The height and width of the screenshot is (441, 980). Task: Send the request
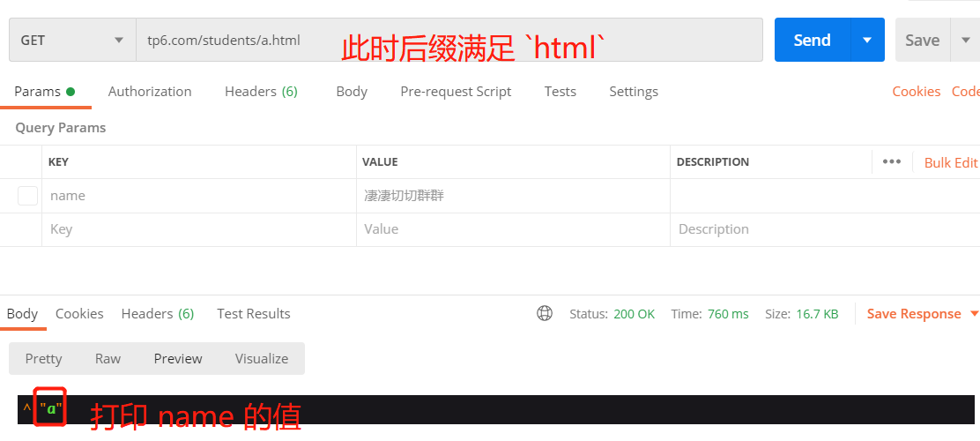[812, 40]
